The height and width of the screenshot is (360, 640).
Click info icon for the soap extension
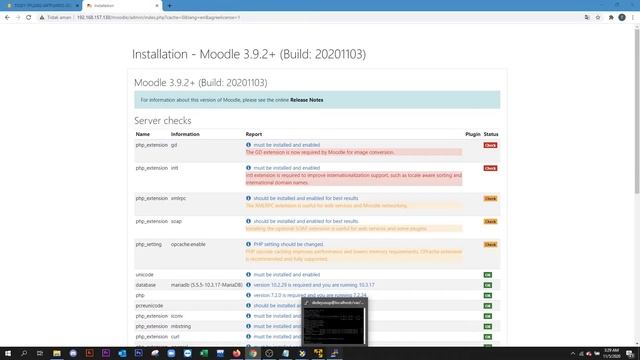[x=248, y=221]
